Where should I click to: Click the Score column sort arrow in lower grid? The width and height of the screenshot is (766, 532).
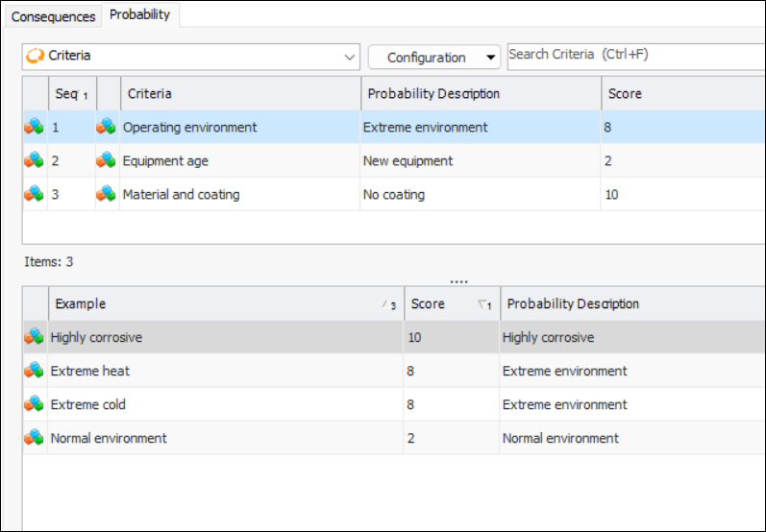point(484,304)
